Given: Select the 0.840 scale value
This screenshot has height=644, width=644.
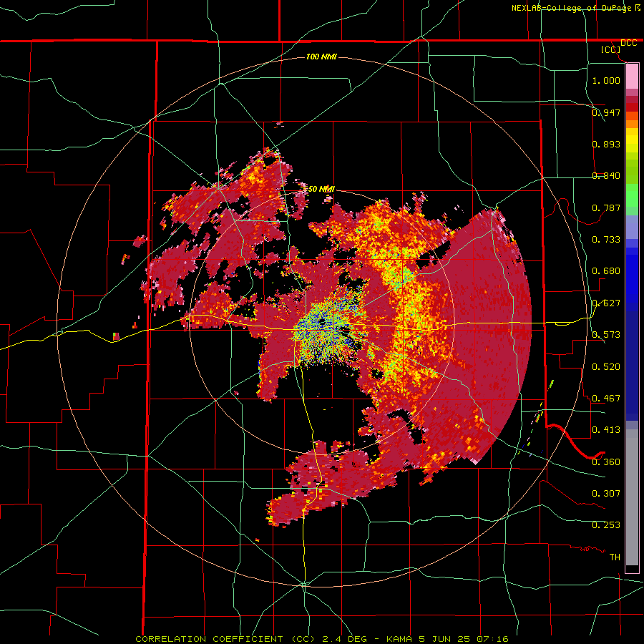Looking at the screenshot, I should (x=606, y=176).
